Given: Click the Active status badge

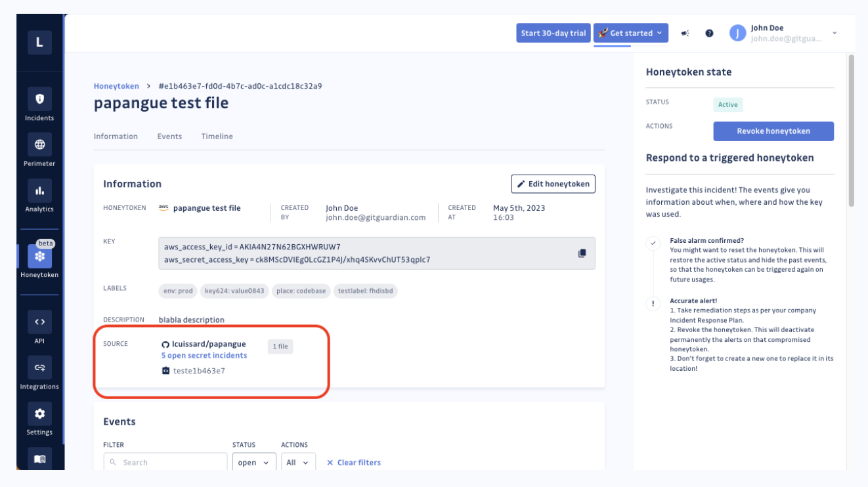Looking at the screenshot, I should (727, 104).
